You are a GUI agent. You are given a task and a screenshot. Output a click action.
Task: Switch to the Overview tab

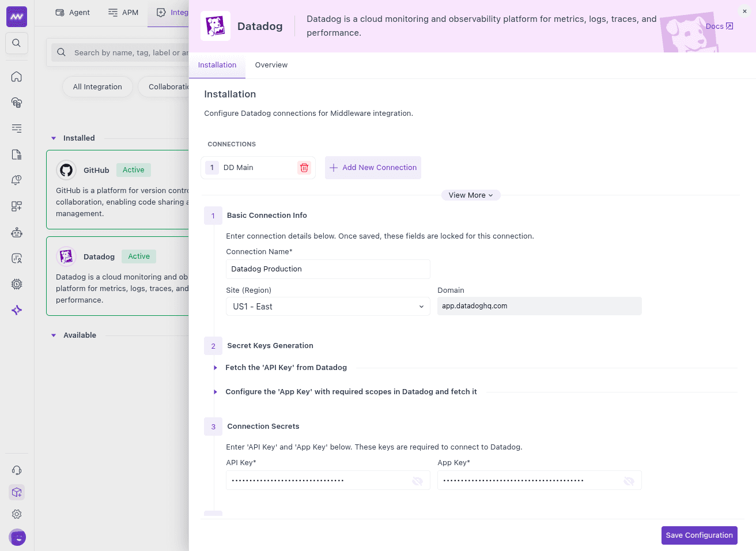[271, 65]
